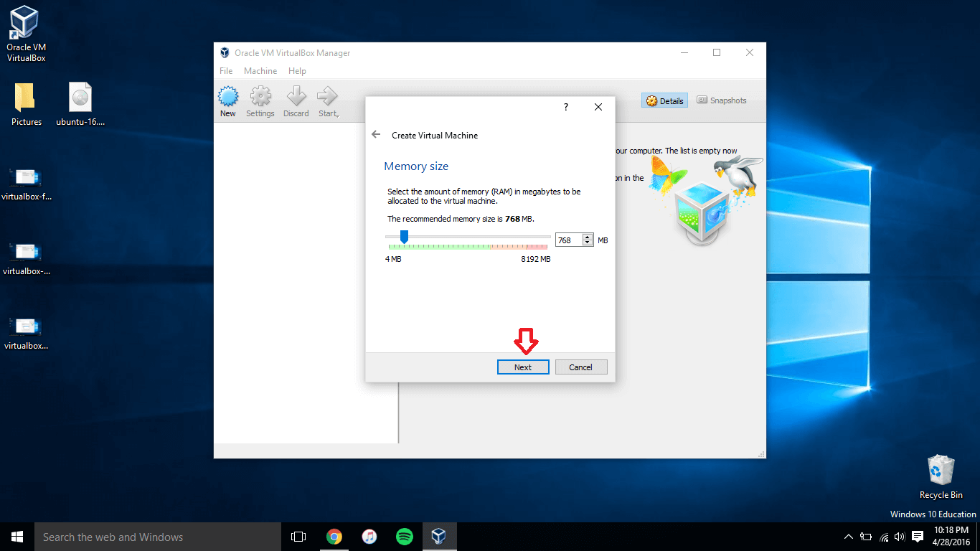
Task: Open the File menu in VirtualBox Manager
Action: (226, 71)
